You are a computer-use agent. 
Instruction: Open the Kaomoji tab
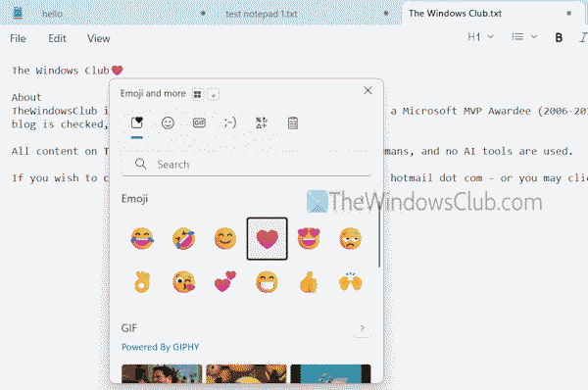pos(230,122)
